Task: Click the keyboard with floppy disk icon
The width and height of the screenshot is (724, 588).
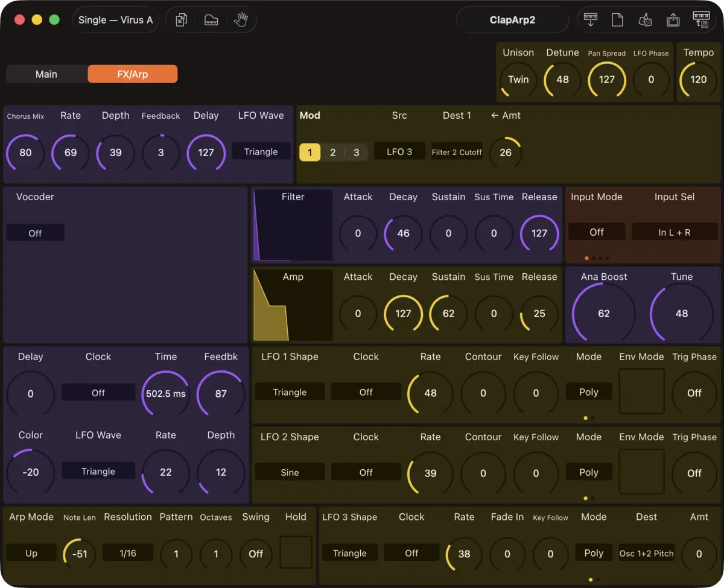Action: 701,20
